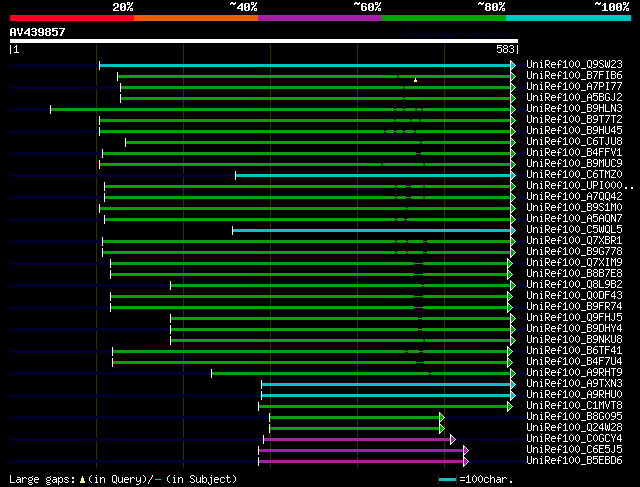Viewport: 640px width, 487px height.
Task: Click the cyan ~100% legend segment
Action: click(569, 18)
